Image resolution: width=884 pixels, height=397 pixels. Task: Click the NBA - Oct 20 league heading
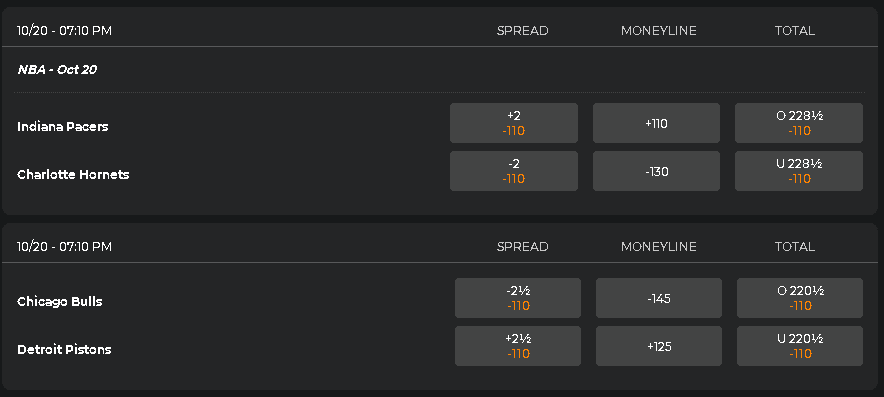click(57, 69)
